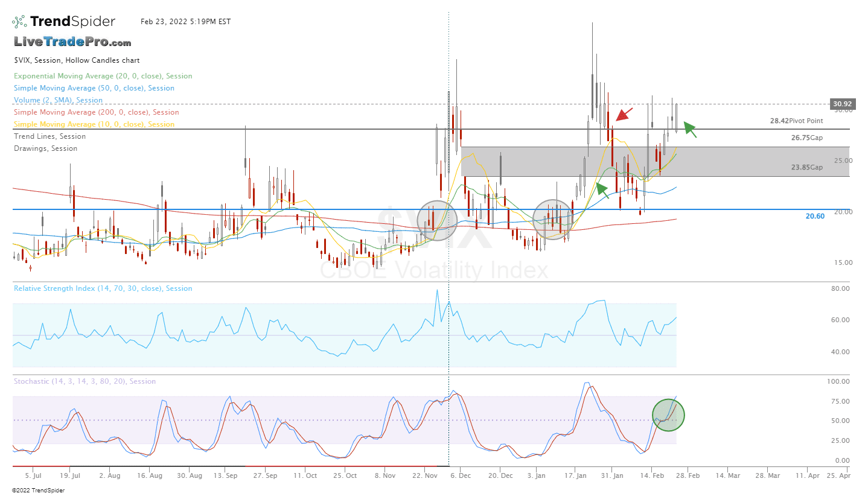Click the green circle on the Stochastic panel
Screen dimensions: 868x496
point(668,415)
